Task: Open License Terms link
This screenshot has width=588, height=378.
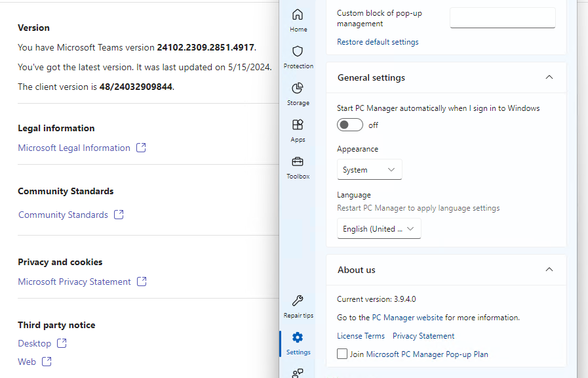Action: click(x=361, y=335)
